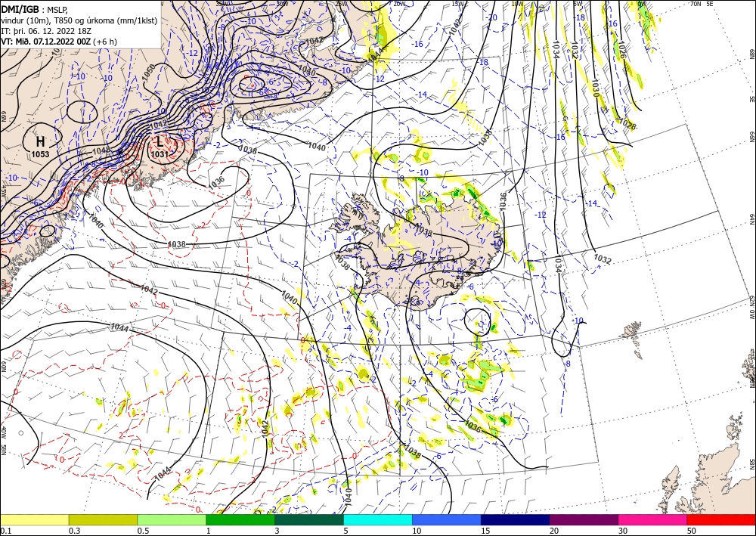Click the 'VT: Mið. 07.12.2022 00Z (+6 h)' line
The image size is (756, 536).
tap(58, 42)
